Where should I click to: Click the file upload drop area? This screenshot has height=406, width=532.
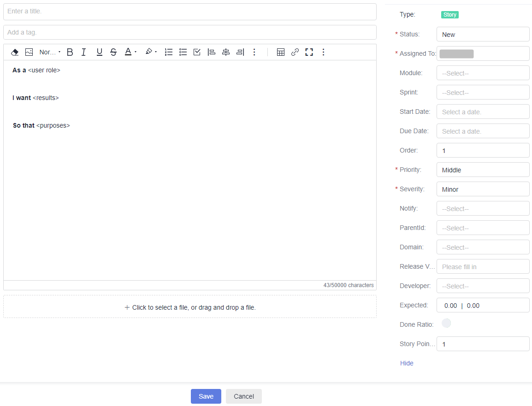[190, 306]
